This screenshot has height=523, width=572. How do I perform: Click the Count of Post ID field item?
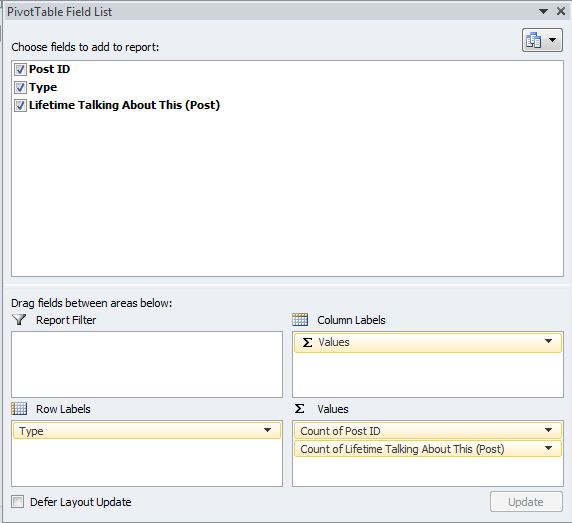tap(428, 431)
